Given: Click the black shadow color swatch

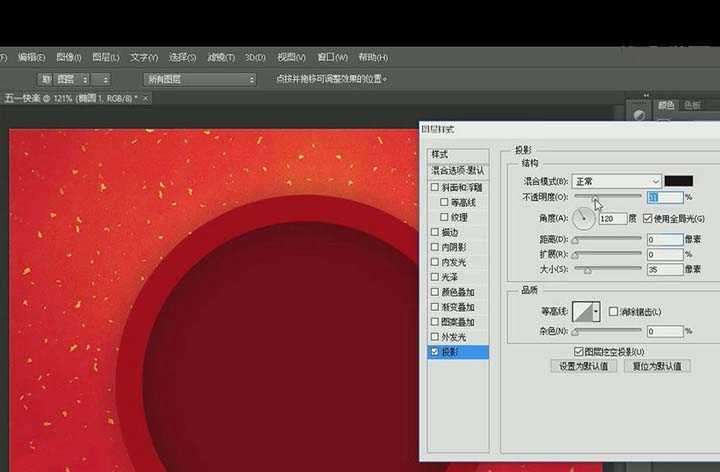Looking at the screenshot, I should click(x=679, y=181).
